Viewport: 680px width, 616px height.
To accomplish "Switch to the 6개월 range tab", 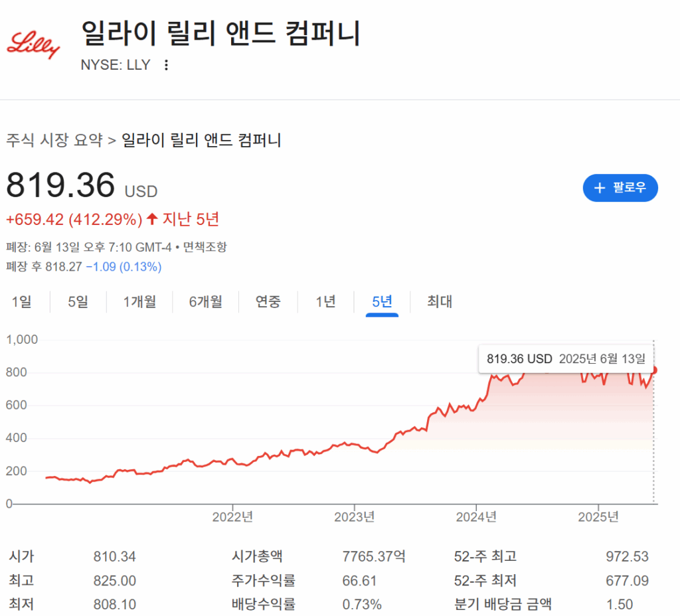I will click(x=206, y=301).
